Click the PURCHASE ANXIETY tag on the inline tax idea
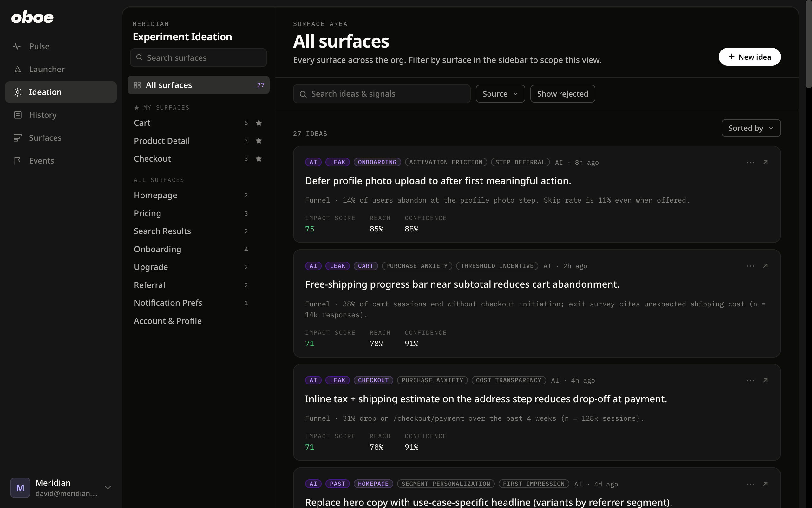This screenshot has height=508, width=812. (x=432, y=380)
